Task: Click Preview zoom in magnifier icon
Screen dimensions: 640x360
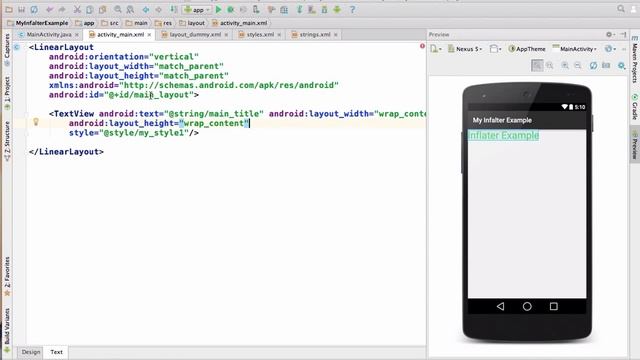Action: click(x=565, y=65)
